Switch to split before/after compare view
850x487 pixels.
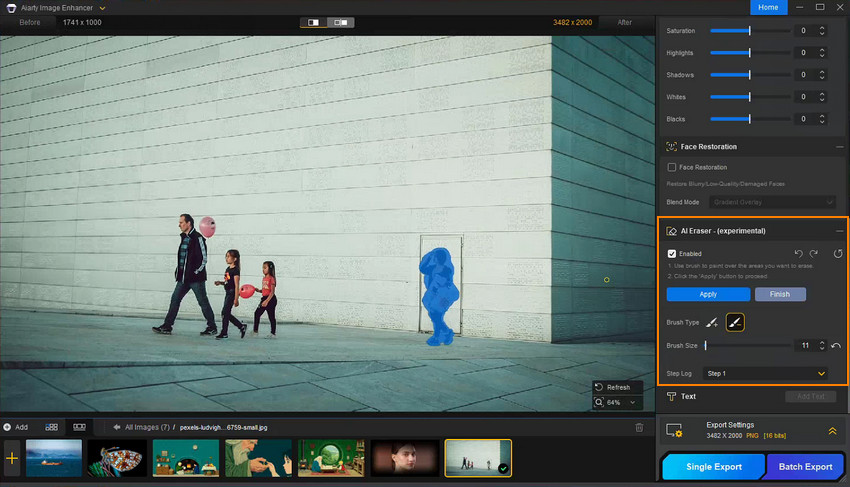(x=342, y=22)
